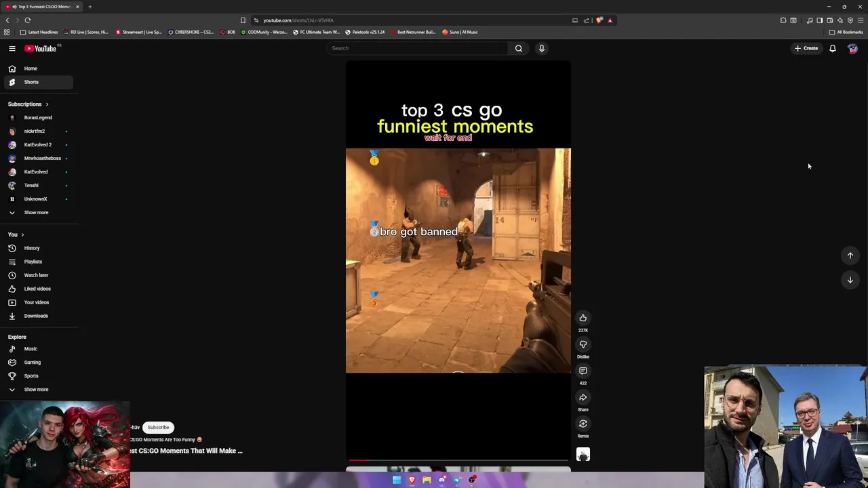Open Liked videos

coord(38,289)
